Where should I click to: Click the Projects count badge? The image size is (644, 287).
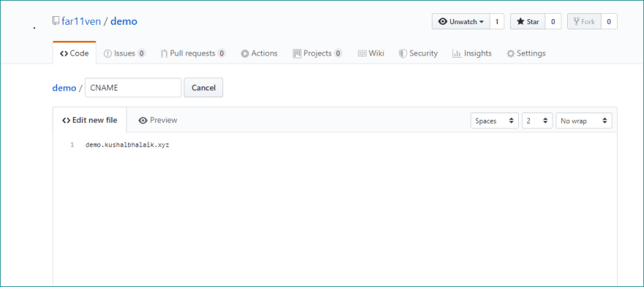coord(337,53)
